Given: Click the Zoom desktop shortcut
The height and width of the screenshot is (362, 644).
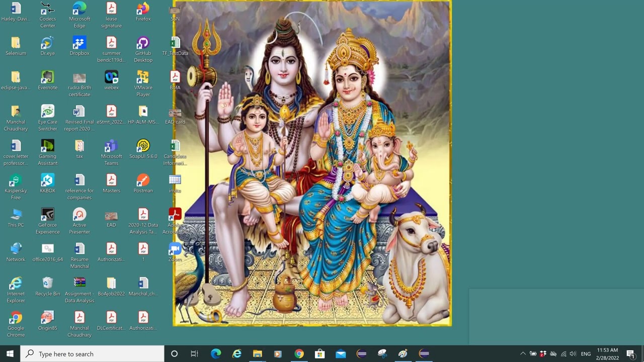Looking at the screenshot, I should [x=175, y=252].
